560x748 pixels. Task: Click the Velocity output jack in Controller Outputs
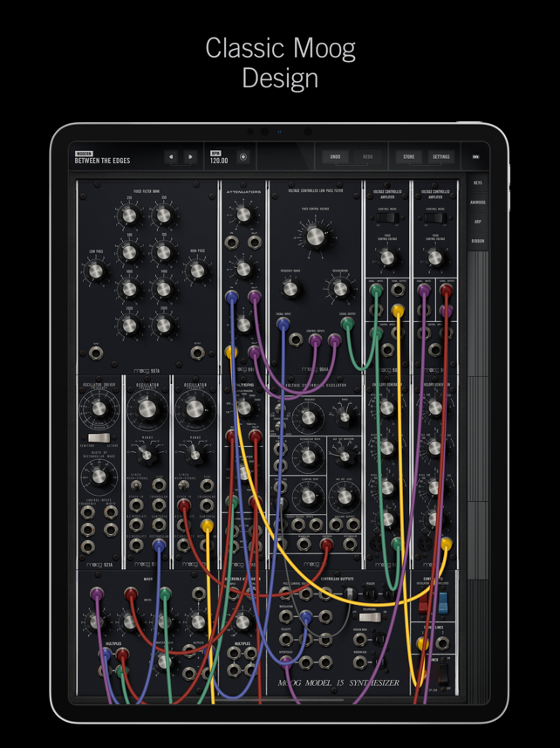pos(286,639)
